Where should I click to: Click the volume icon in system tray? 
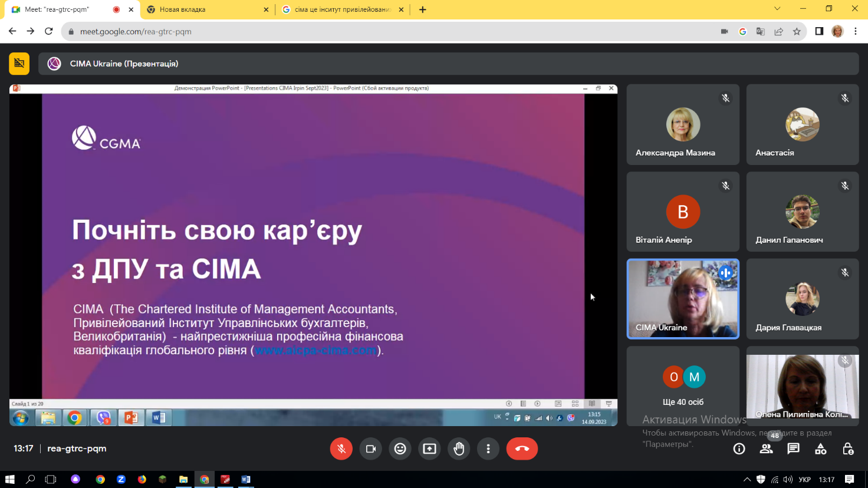tap(788, 479)
